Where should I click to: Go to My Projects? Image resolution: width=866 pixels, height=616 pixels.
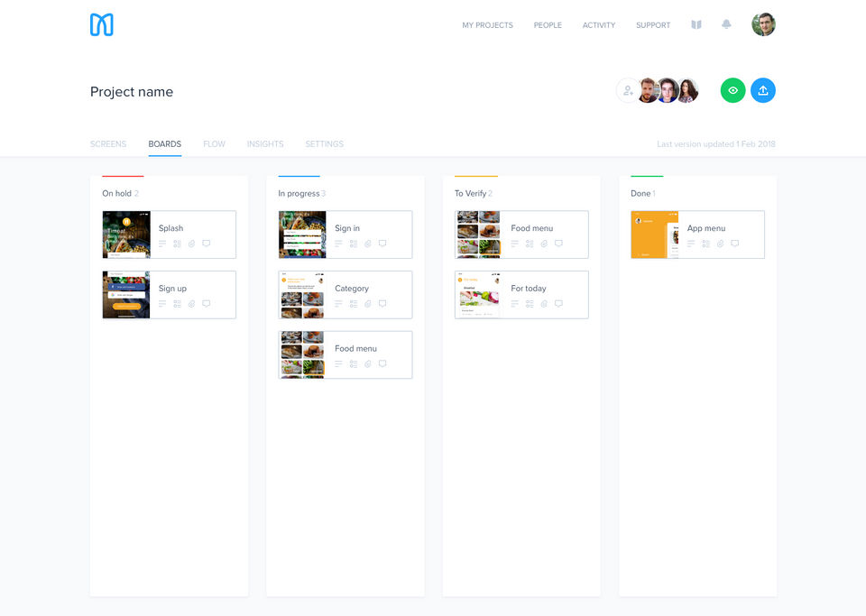488,25
